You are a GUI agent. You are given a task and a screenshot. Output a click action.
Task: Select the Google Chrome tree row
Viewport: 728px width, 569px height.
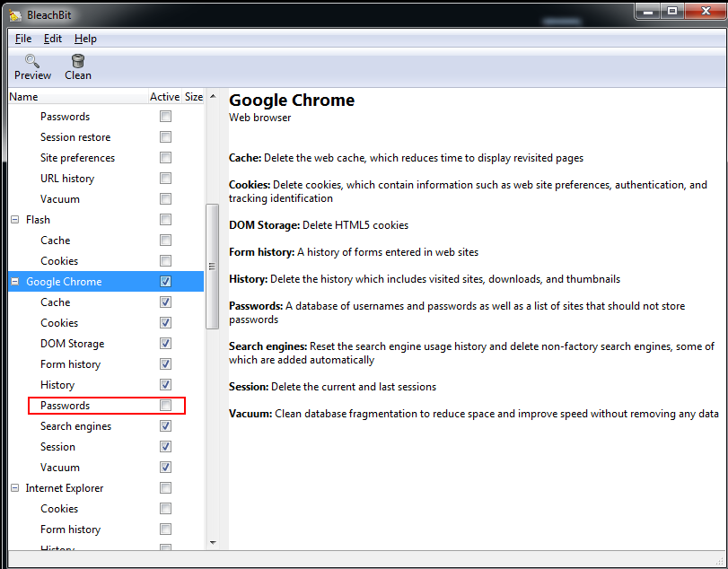(106, 281)
